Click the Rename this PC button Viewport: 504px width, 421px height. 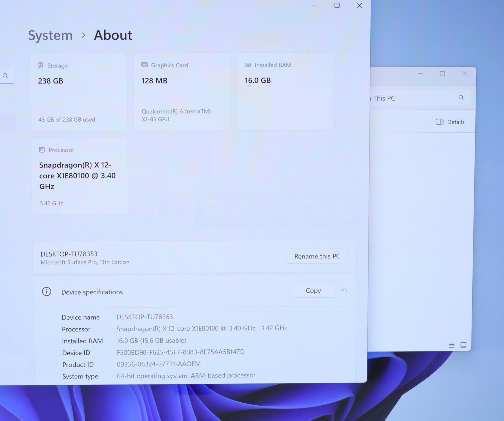[x=317, y=256]
